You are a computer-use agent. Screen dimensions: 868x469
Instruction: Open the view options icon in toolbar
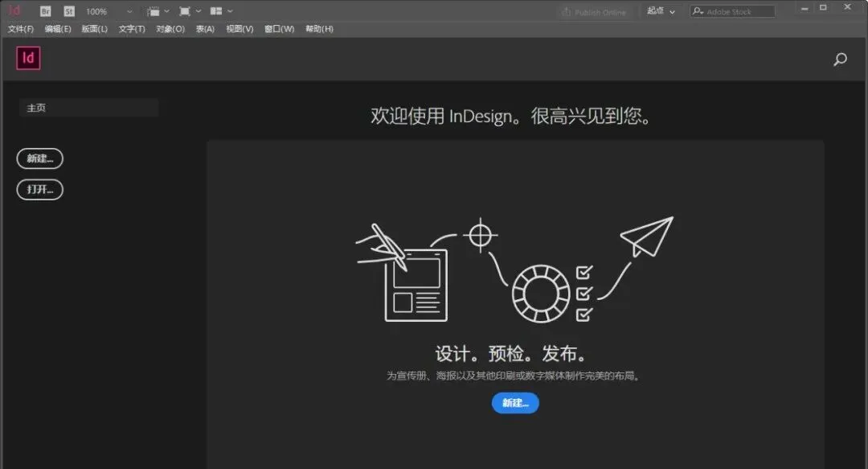(x=154, y=11)
